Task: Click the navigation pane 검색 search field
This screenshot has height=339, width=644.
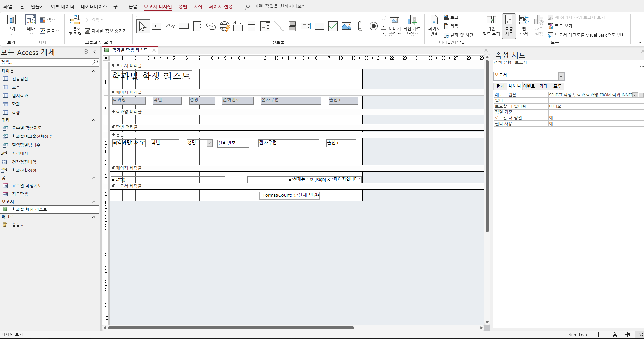Action: [46, 62]
